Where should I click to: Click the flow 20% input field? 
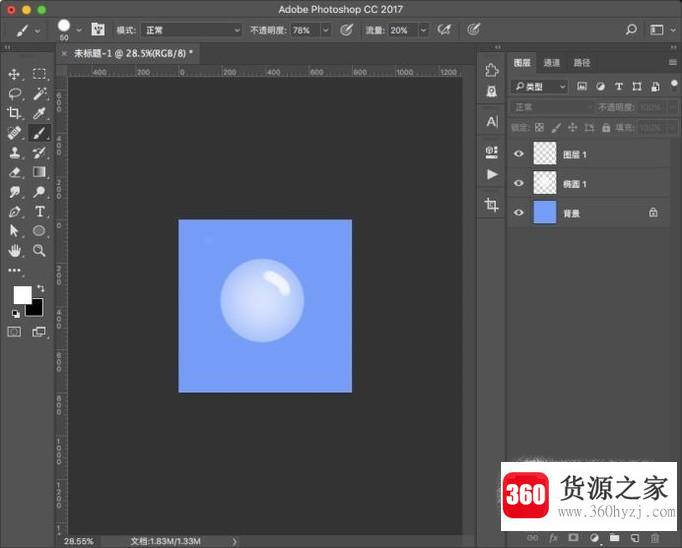tap(403, 30)
